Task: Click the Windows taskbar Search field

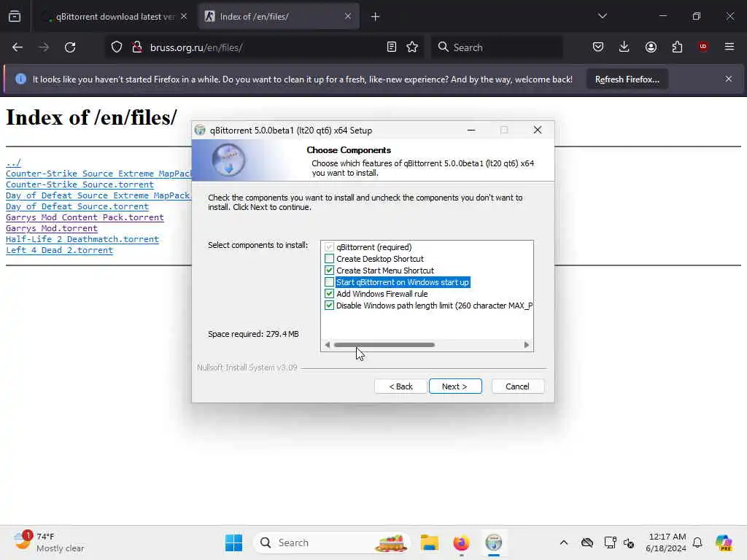Action: coord(332,542)
